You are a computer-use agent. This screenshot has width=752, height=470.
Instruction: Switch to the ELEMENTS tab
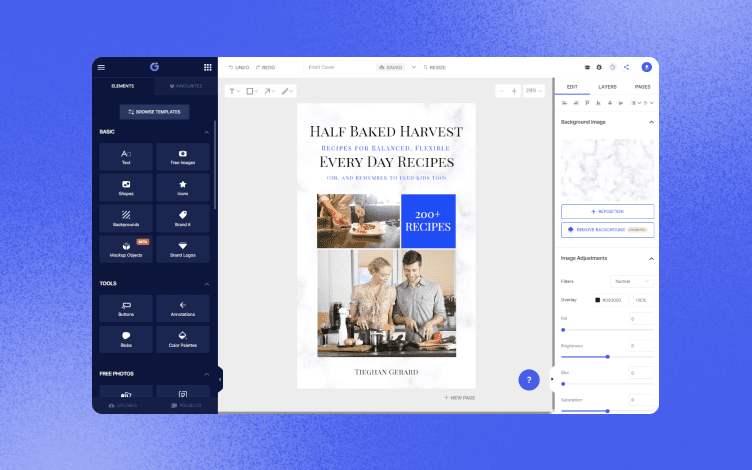coord(123,86)
